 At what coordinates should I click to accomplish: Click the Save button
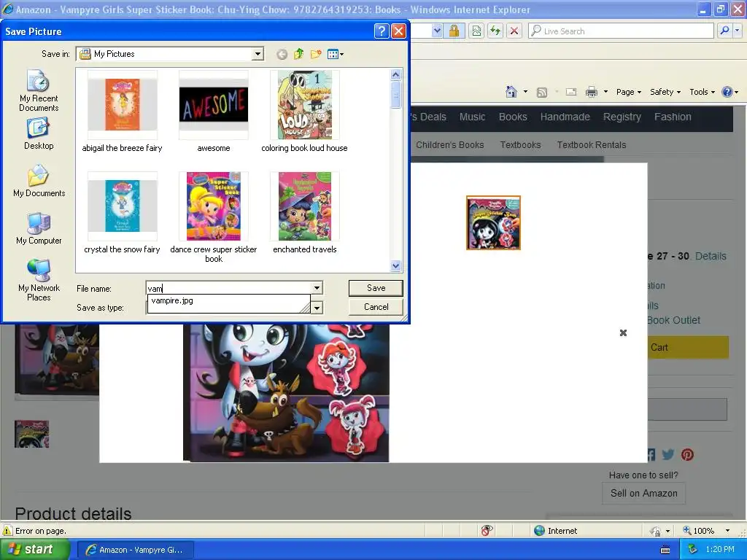tap(376, 288)
